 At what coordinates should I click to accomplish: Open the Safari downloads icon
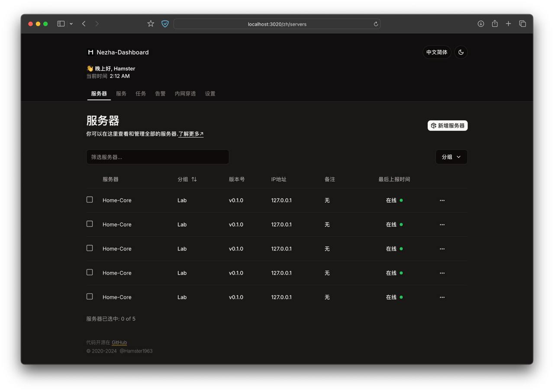pos(481,24)
